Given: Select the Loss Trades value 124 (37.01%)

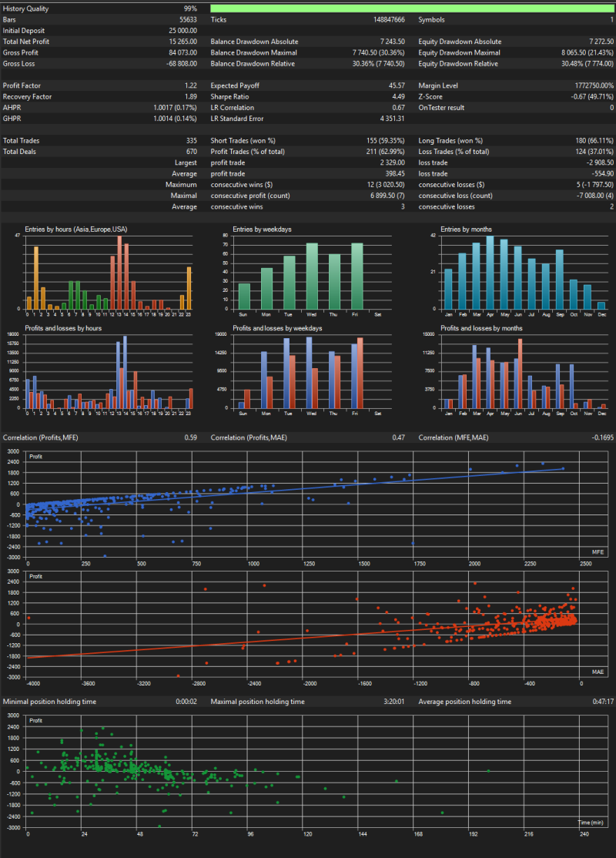Looking at the screenshot, I should (x=594, y=152).
